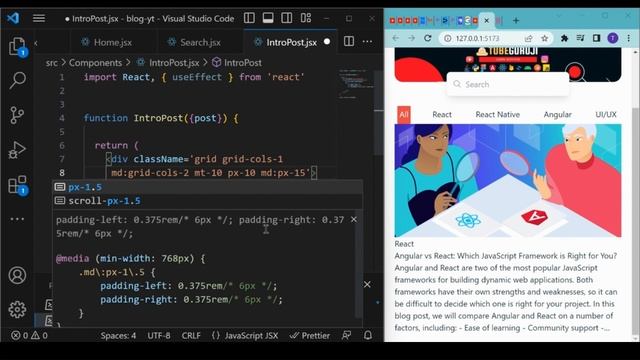Open the Components breadcrumb
Screen dimensions: 640x360
[x=95, y=63]
